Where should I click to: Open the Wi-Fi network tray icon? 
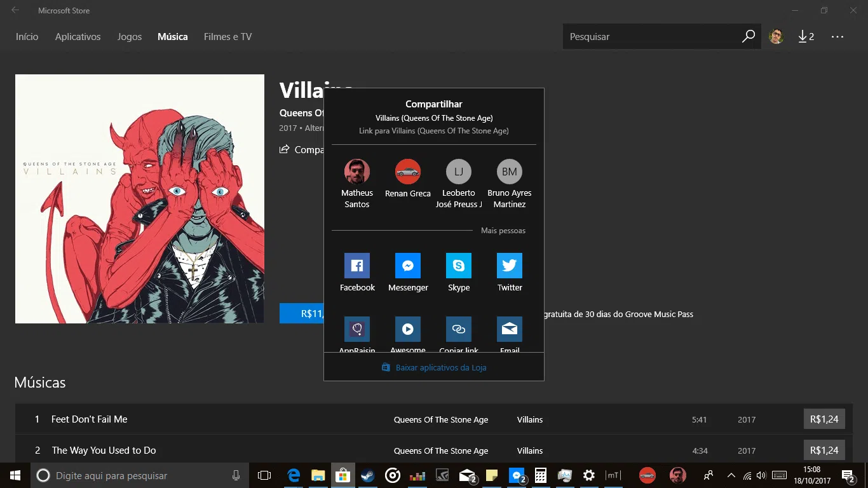(747, 475)
